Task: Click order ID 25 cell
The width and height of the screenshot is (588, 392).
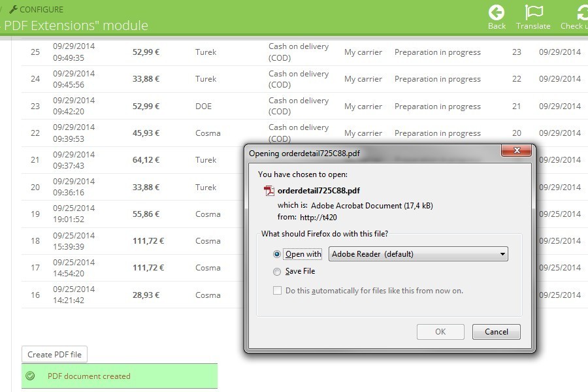Action: pyautogui.click(x=35, y=52)
